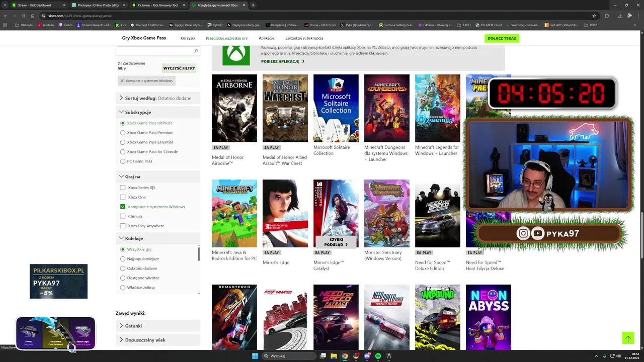
Task: Open the Gry Xbox Game Pass heading link
Action: (144, 38)
